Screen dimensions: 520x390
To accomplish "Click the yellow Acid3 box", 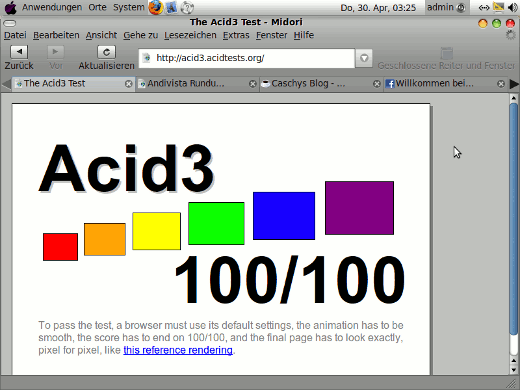I will click(x=156, y=231).
